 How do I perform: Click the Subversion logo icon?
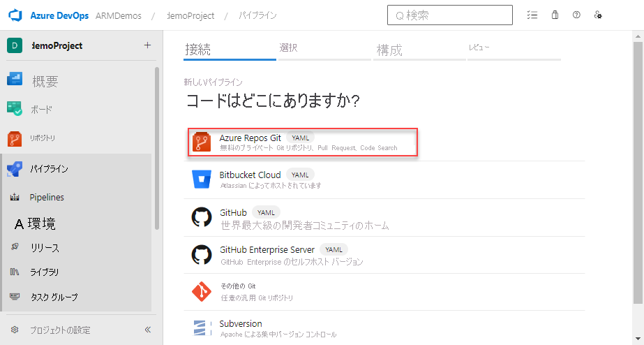(202, 328)
